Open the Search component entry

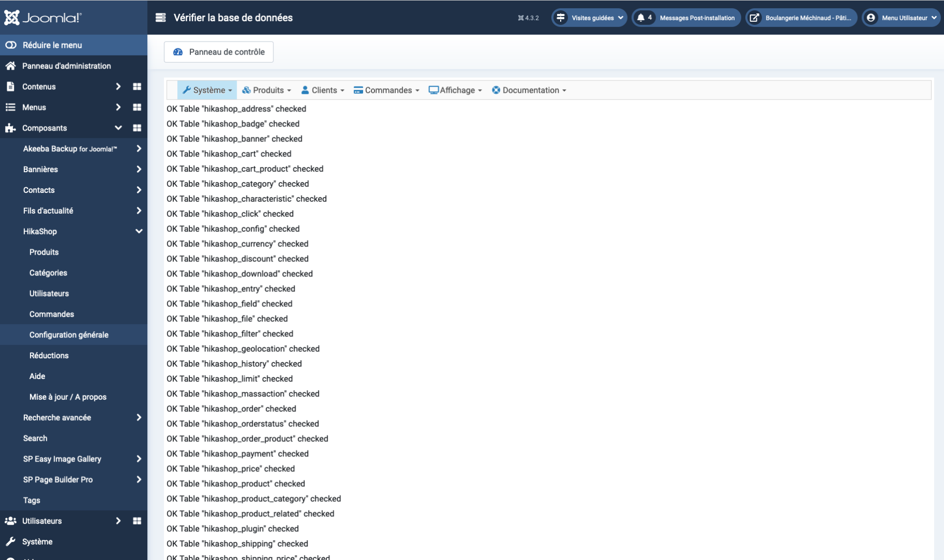coord(35,438)
